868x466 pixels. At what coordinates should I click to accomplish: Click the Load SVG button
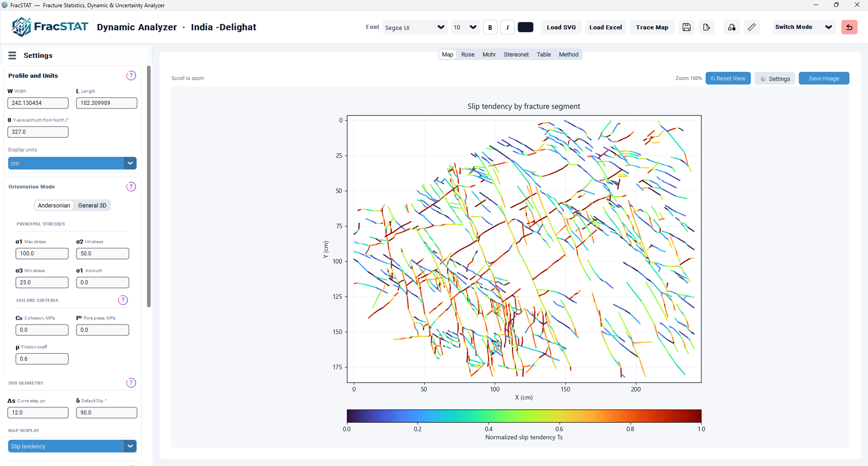[561, 27]
